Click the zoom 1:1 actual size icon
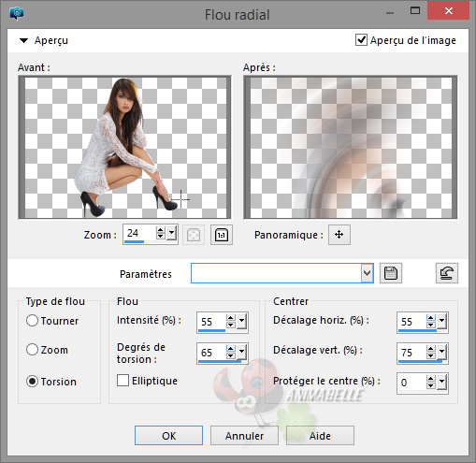Viewport: 476px width, 463px height. pyautogui.click(x=222, y=235)
